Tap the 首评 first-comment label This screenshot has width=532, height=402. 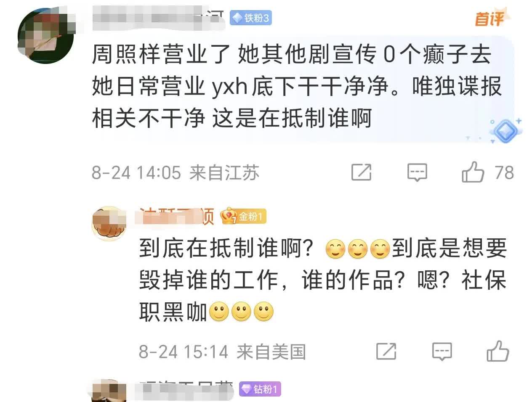click(491, 18)
